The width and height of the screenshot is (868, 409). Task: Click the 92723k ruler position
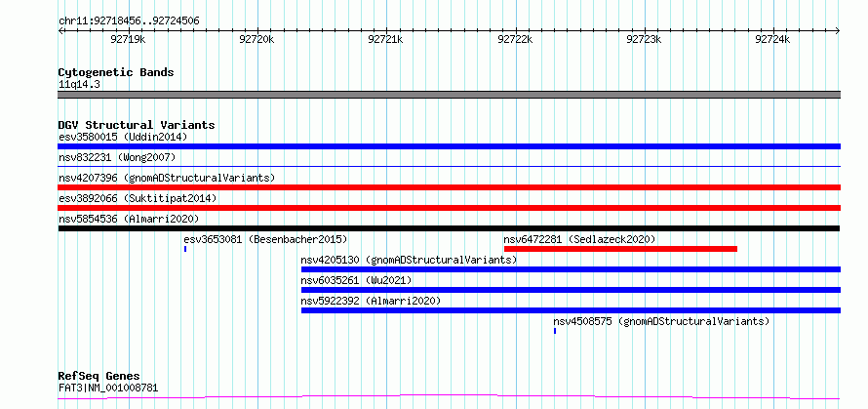(x=644, y=39)
